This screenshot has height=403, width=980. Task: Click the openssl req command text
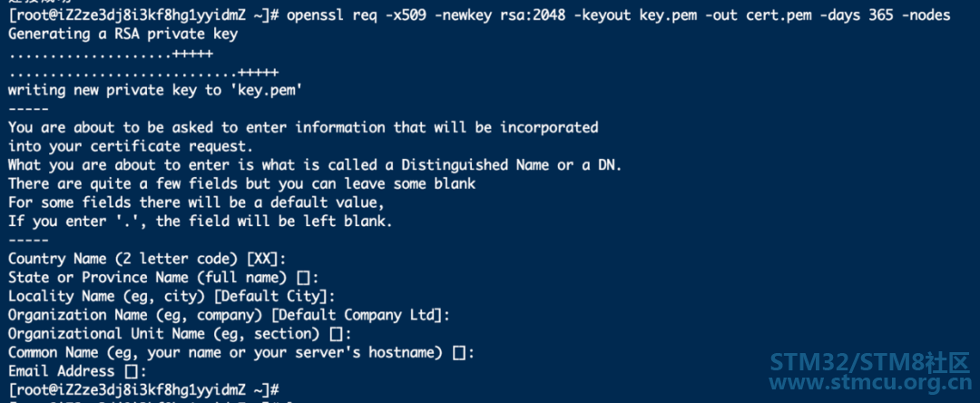click(x=619, y=15)
